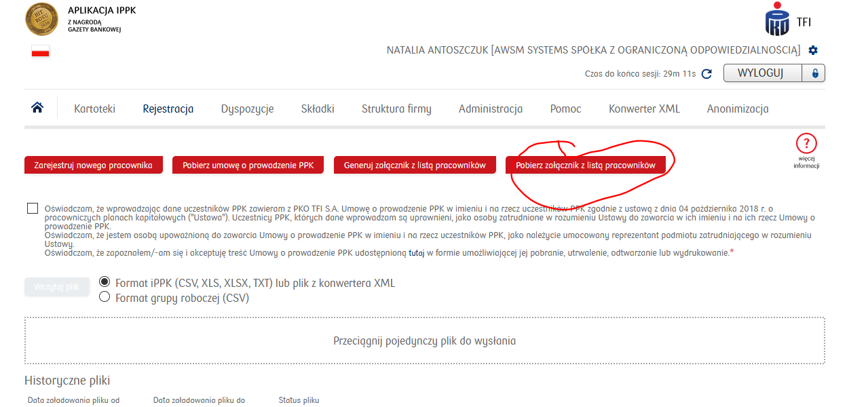Open user settings gear icon

[813, 50]
